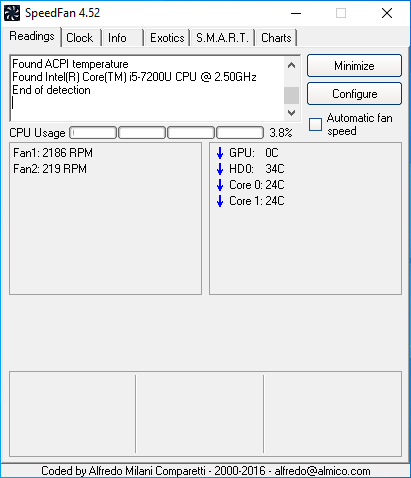The height and width of the screenshot is (478, 411).
Task: Click the GPU: 0C temperature reading
Action: click(254, 153)
